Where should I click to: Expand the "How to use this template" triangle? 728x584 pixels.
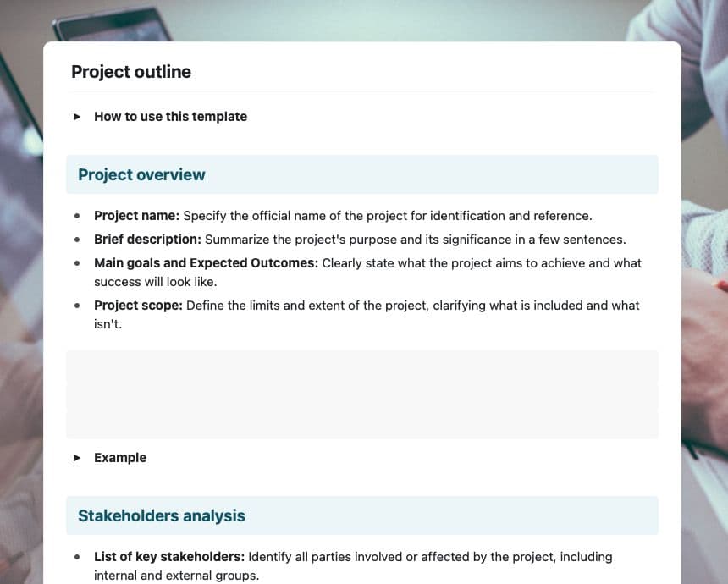77,117
